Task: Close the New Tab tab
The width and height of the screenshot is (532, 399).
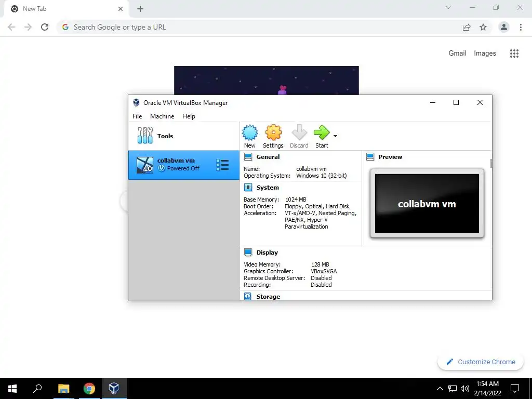Action: [121, 9]
